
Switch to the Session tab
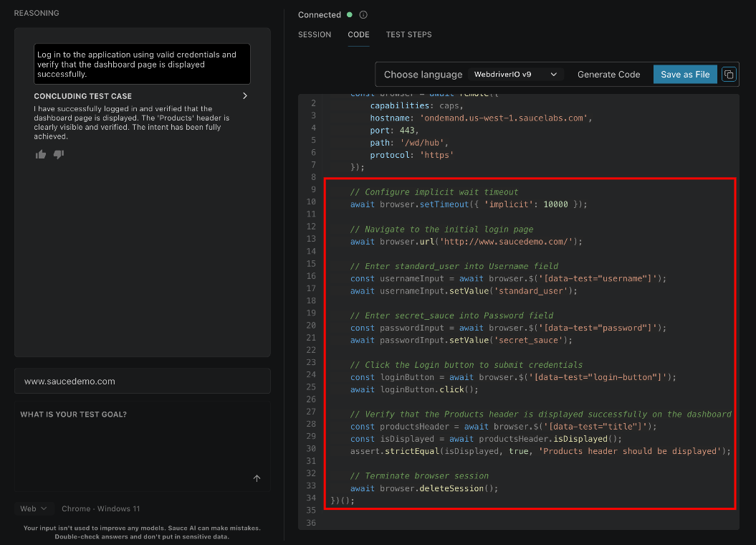(x=315, y=34)
